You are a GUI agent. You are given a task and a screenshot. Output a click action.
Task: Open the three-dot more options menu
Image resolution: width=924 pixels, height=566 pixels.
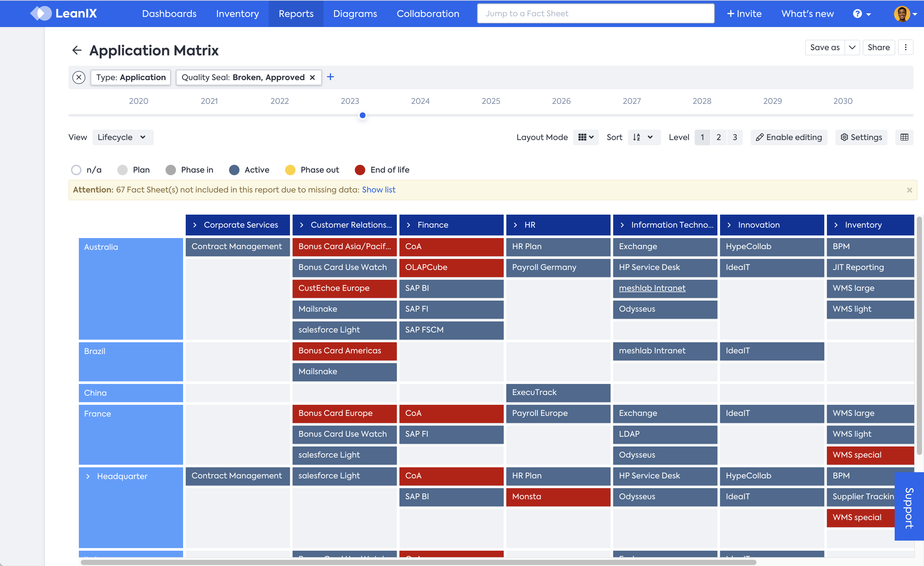(x=906, y=48)
